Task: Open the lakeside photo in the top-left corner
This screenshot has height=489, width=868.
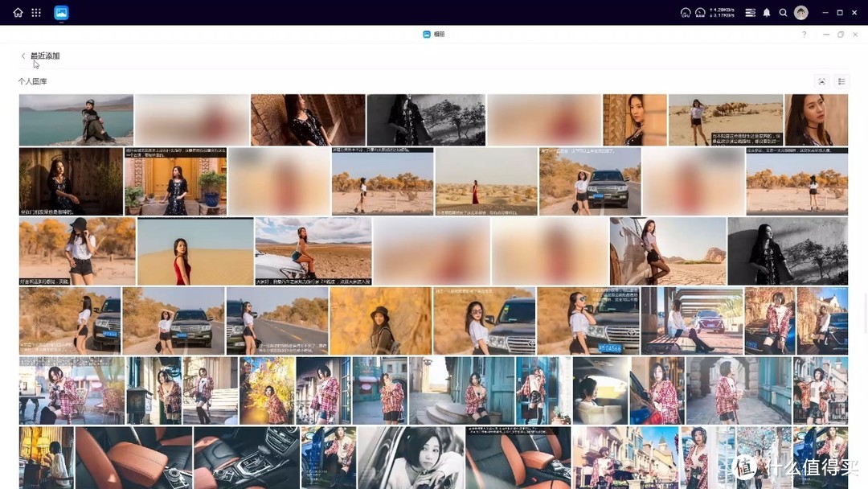Action: 76,119
